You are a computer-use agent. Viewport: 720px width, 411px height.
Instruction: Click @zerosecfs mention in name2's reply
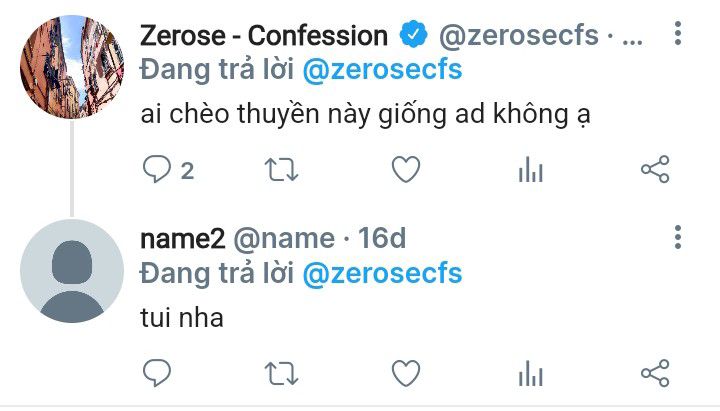[x=382, y=273]
